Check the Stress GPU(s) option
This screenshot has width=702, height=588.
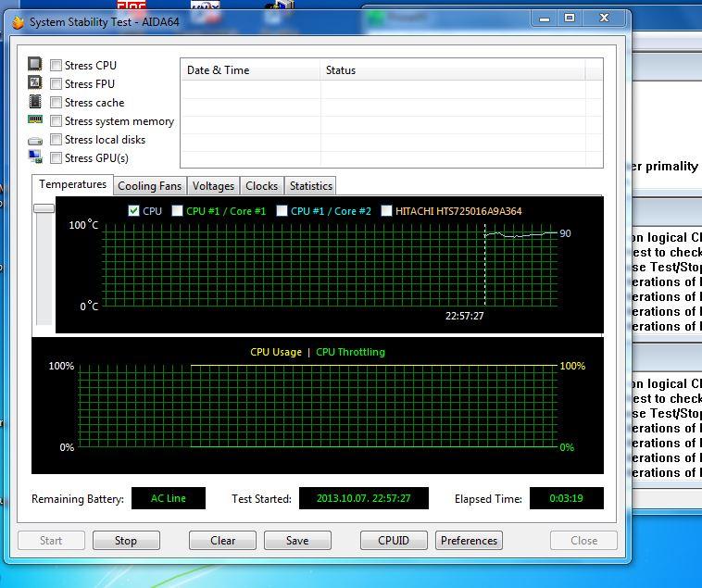(56, 158)
